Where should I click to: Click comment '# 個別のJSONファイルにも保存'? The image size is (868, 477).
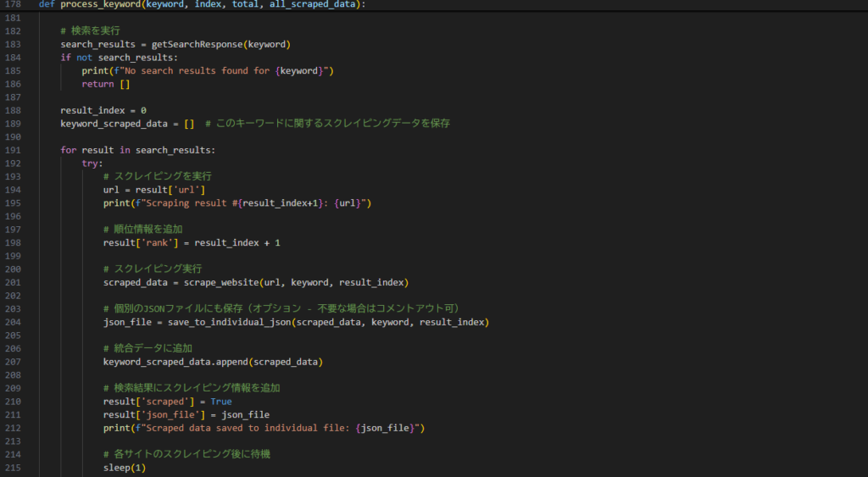[174, 308]
